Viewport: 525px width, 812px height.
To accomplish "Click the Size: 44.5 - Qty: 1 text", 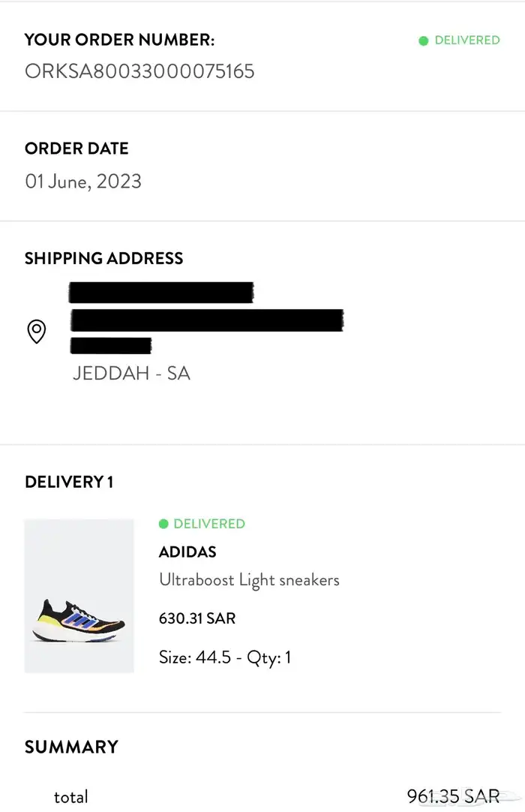I will tap(225, 657).
